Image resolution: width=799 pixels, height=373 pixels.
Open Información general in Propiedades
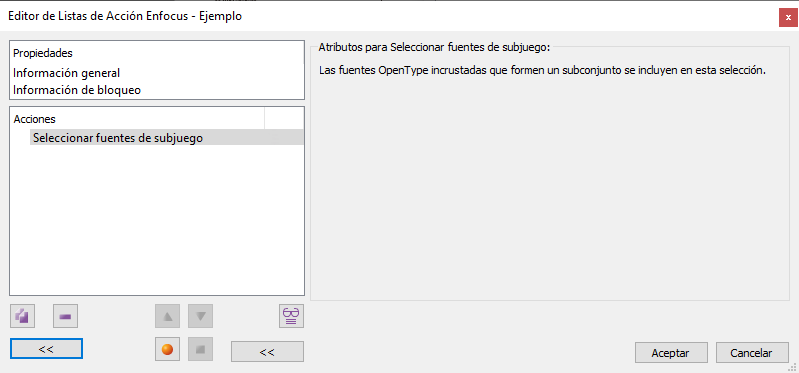(x=67, y=73)
